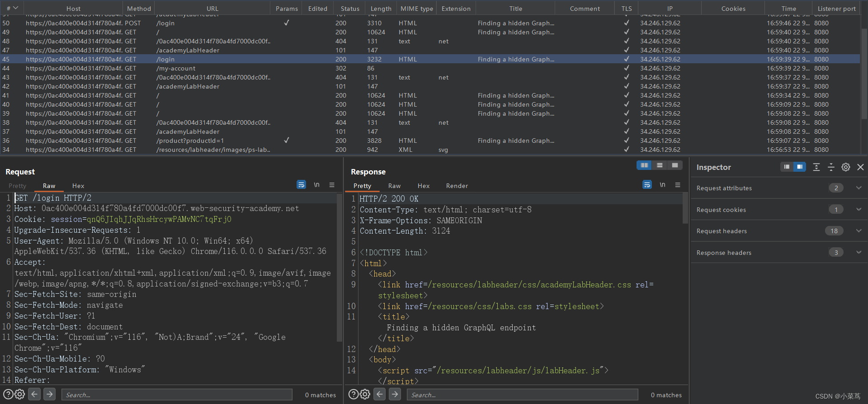Click labs.css link in response body
Image resolution: width=868 pixels, height=404 pixels.
coord(480,306)
